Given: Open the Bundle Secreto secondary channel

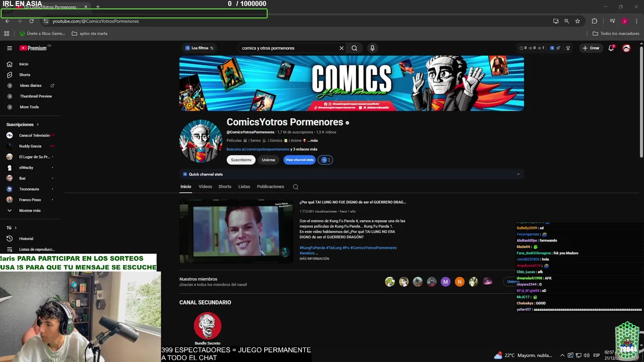Looking at the screenshot, I should tap(207, 328).
